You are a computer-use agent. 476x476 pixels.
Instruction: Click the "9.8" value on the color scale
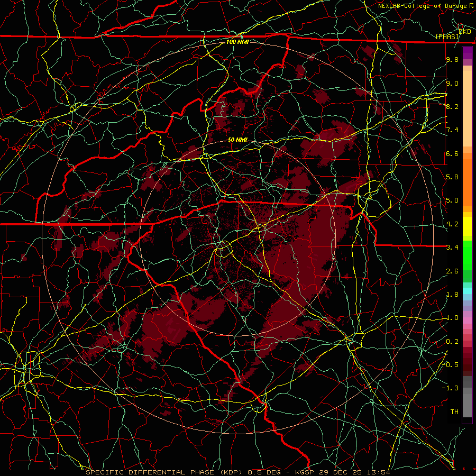452,60
